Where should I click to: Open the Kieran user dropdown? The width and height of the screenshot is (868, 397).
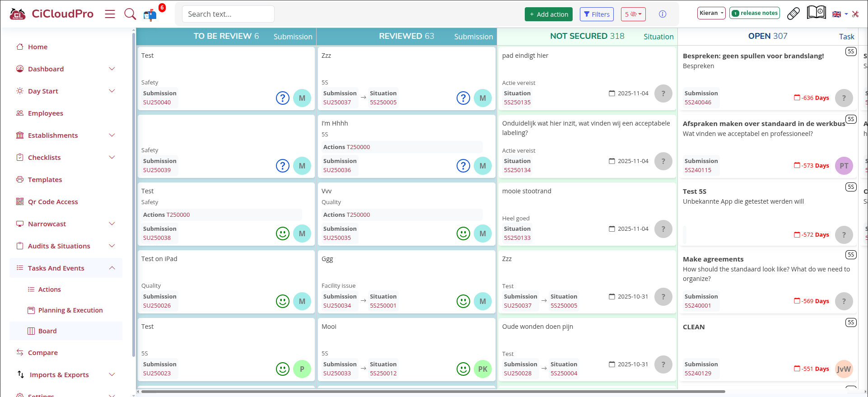[x=711, y=13]
